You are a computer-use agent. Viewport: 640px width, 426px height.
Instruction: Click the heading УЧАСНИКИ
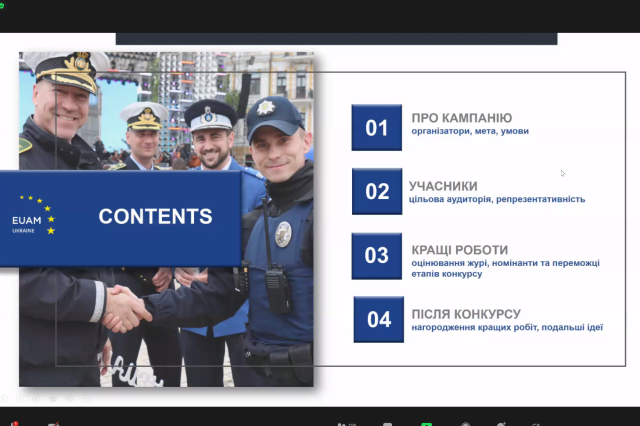coord(443,186)
